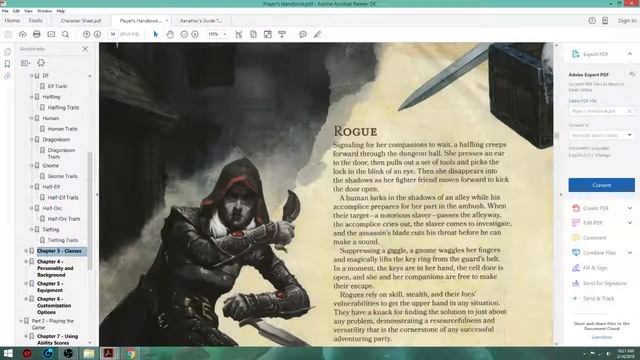Go to previous page arrow
The image size is (640, 360).
[x=87, y=34]
